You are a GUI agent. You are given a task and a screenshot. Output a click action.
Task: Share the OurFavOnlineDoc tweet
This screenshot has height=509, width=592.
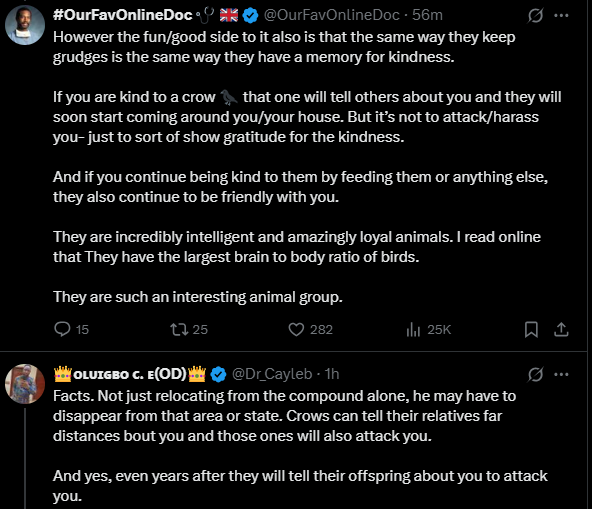click(x=561, y=329)
